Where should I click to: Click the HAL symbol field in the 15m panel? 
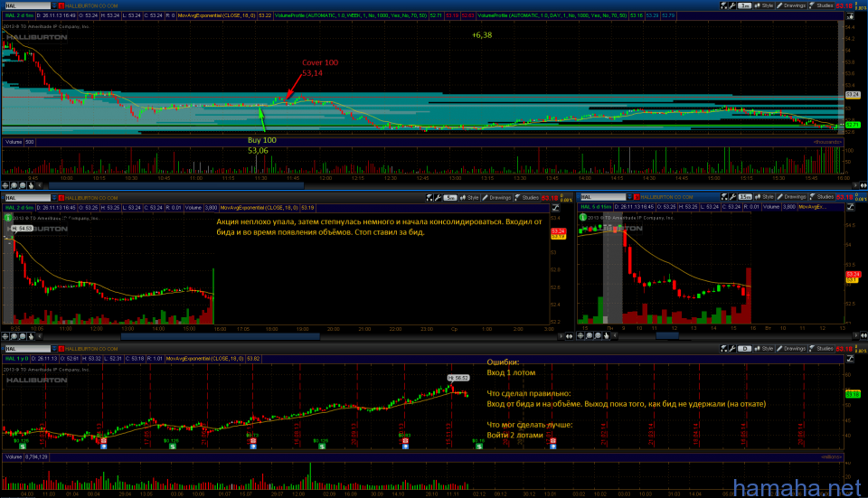coord(603,197)
